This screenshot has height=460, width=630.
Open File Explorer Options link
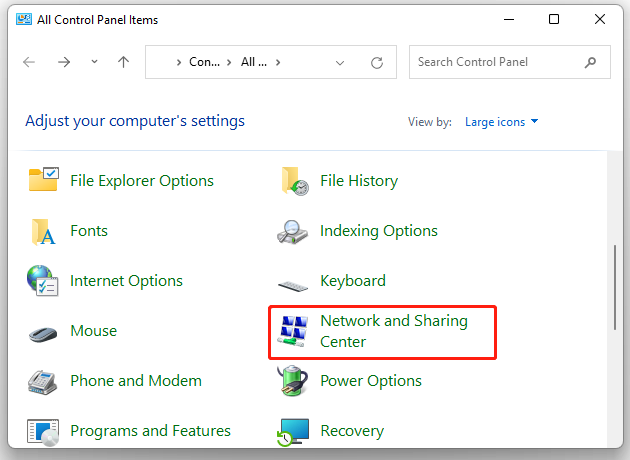point(142,181)
